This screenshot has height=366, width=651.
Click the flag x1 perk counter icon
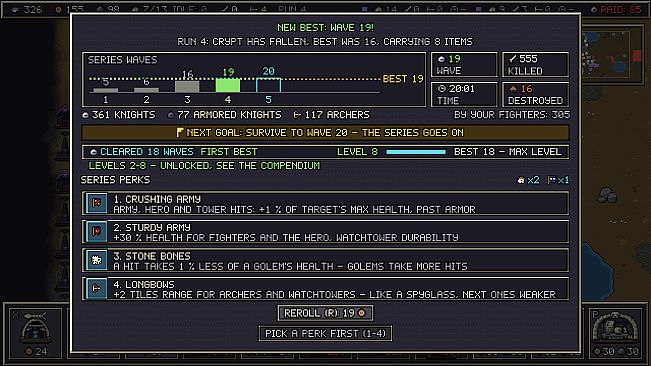coord(551,180)
